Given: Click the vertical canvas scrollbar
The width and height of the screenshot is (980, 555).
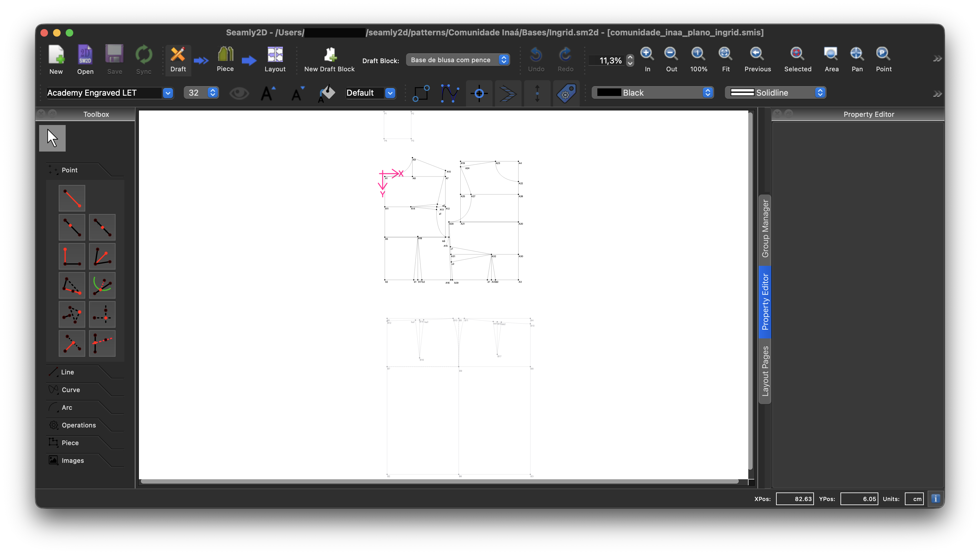Looking at the screenshot, I should 750,290.
